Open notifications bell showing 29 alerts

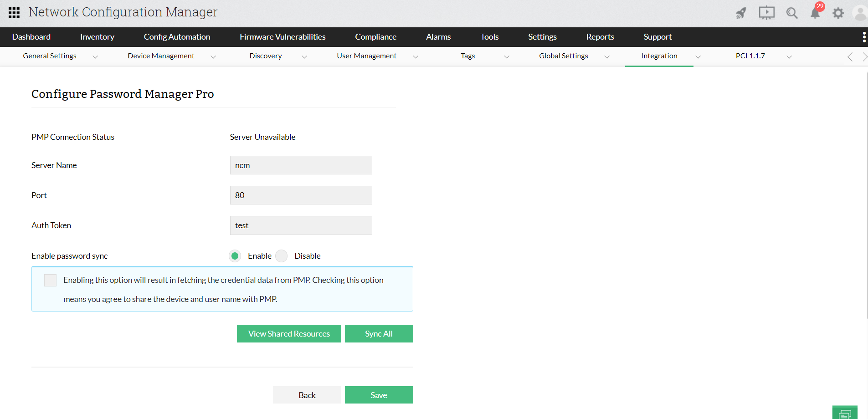click(816, 14)
